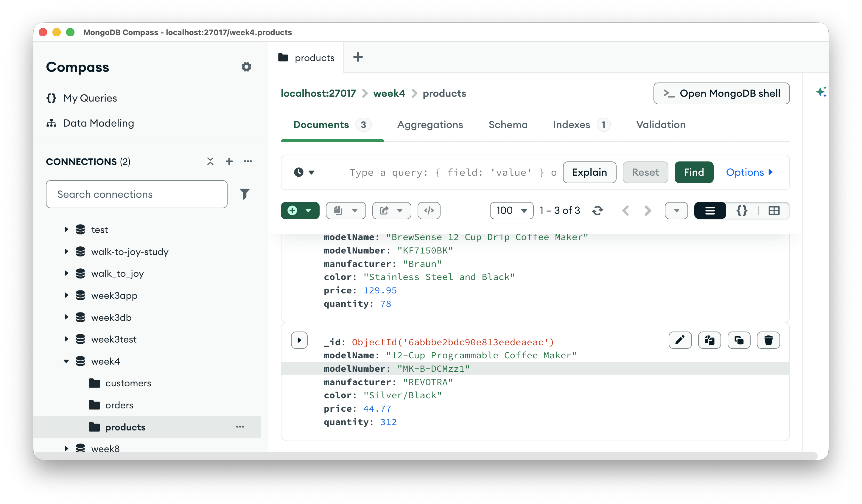The image size is (862, 504).
Task: Switch to Aggregations tab
Action: (430, 125)
